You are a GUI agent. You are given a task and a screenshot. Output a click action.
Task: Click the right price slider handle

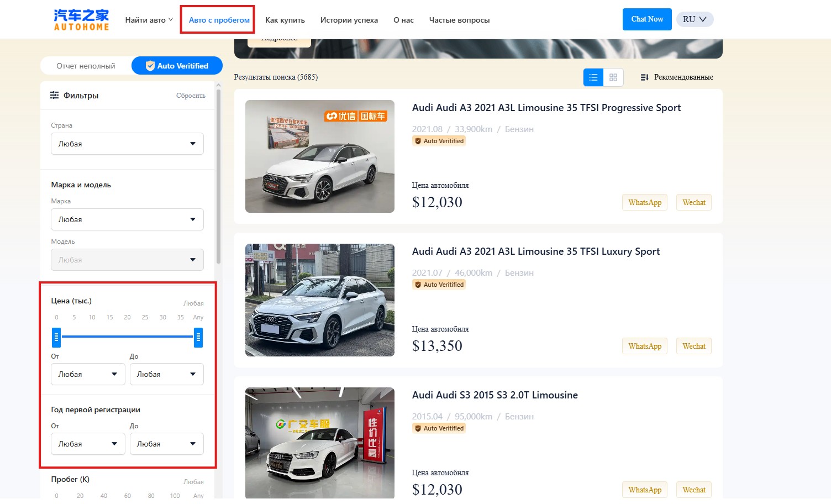[198, 337]
